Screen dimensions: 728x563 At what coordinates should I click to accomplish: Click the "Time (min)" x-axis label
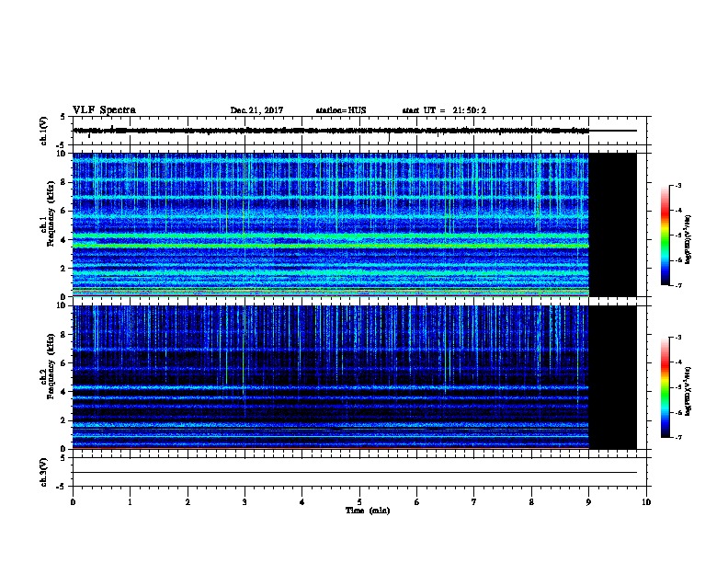(368, 511)
